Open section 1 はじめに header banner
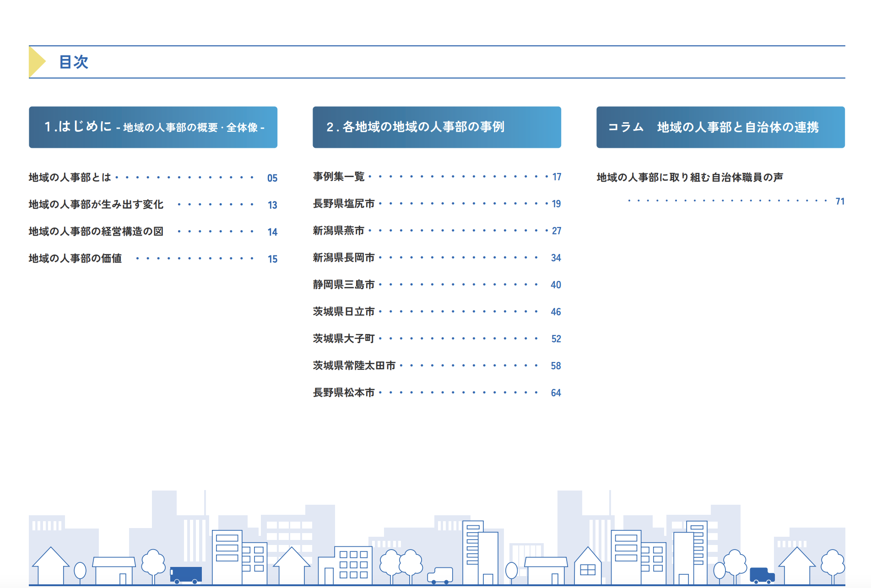This screenshot has height=588, width=871. 153,127
